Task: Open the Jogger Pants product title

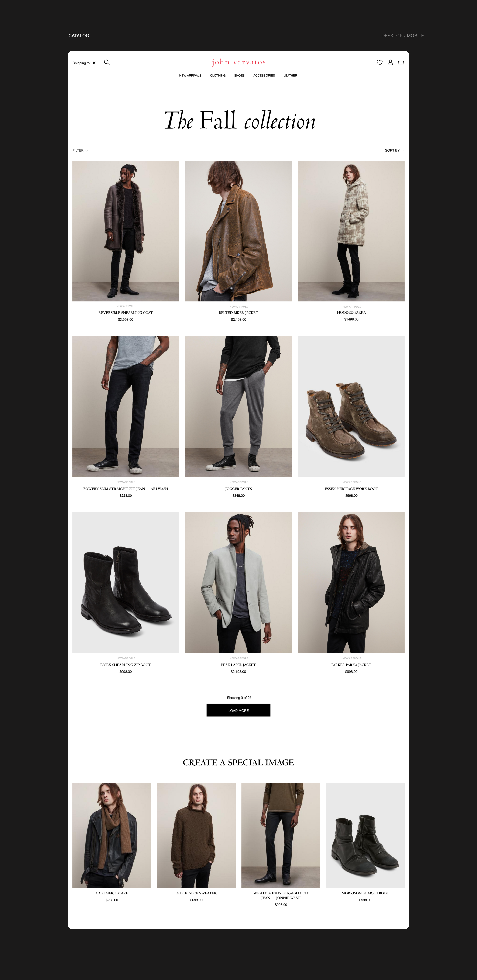Action: pos(238,488)
